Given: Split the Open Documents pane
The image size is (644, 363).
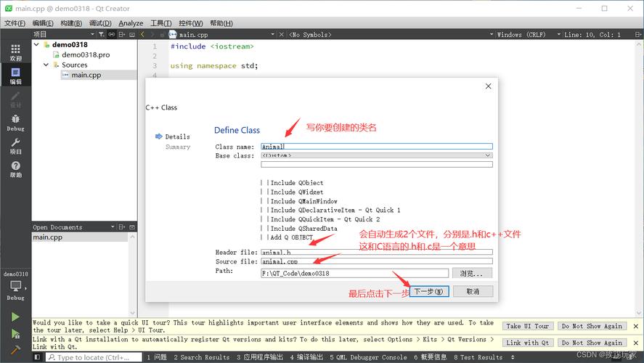Looking at the screenshot, I should [x=122, y=227].
